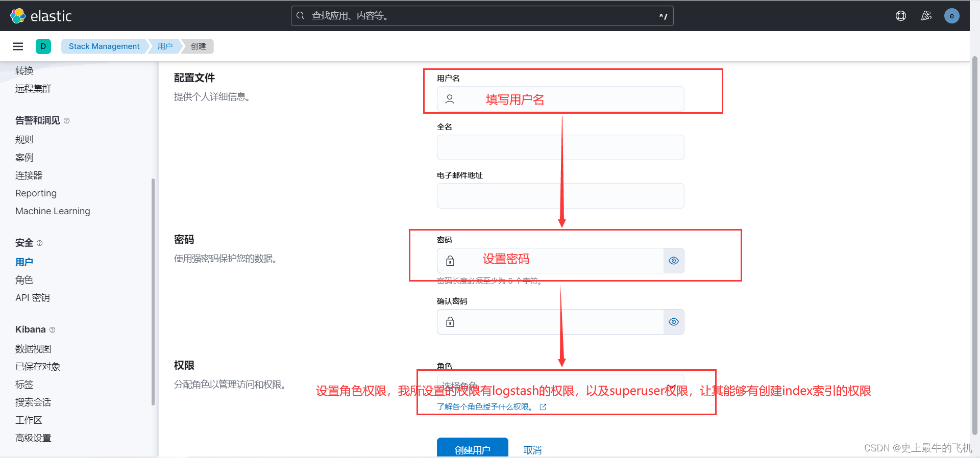Show password in 密码 field
Image resolution: width=980 pixels, height=458 pixels.
tap(674, 261)
